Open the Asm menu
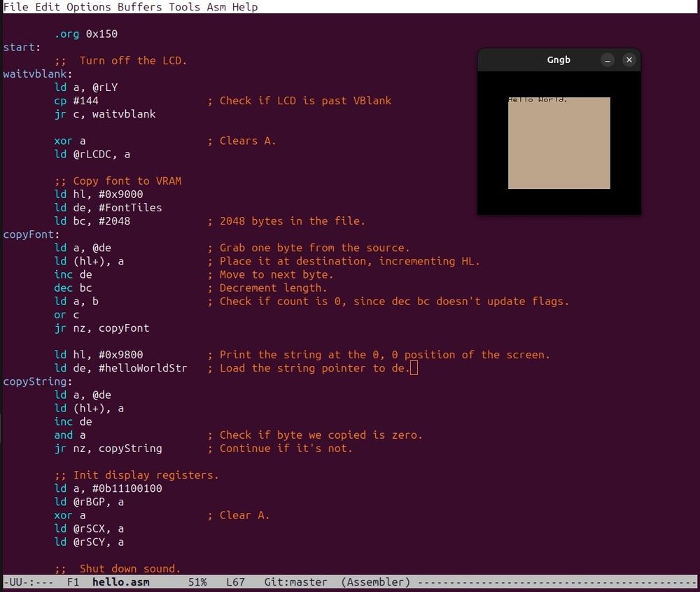This screenshot has height=592, width=700. [216, 7]
